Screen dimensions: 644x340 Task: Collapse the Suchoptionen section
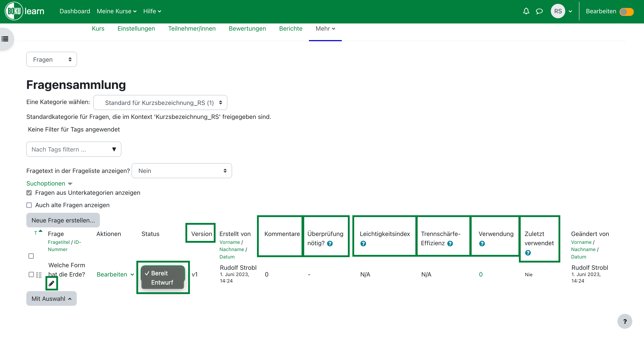click(x=49, y=183)
